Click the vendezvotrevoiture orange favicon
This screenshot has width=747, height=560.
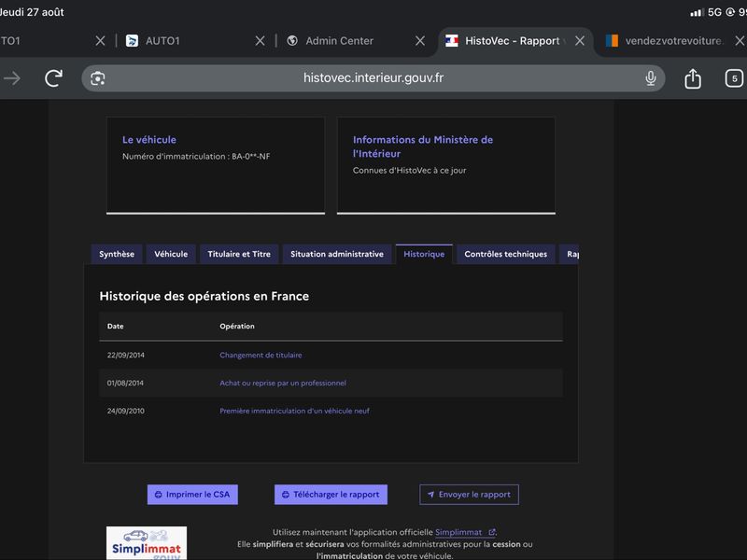click(x=612, y=41)
